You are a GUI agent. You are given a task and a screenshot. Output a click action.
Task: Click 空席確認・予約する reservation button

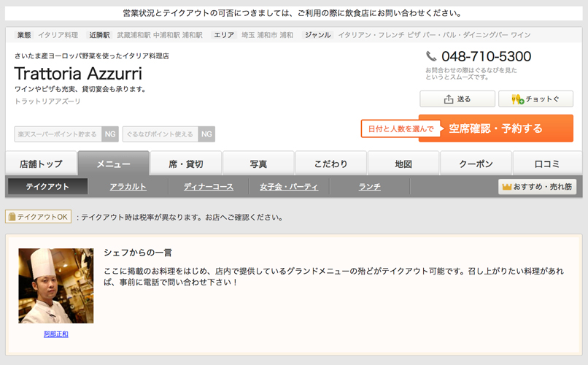pyautogui.click(x=496, y=128)
